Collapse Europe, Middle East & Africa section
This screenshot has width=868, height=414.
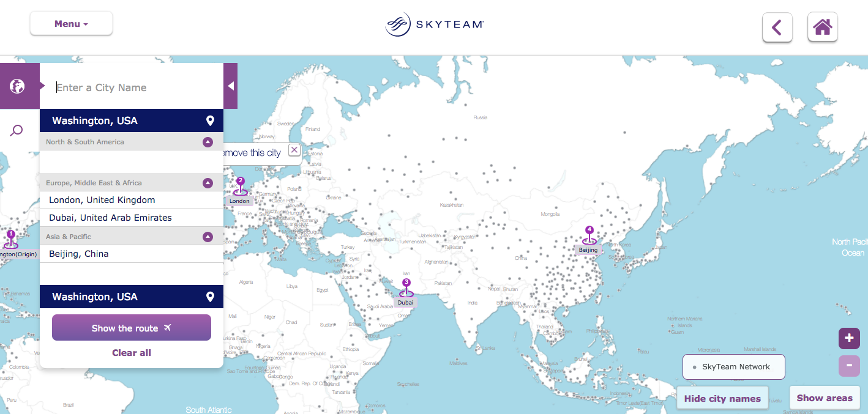coord(208,183)
